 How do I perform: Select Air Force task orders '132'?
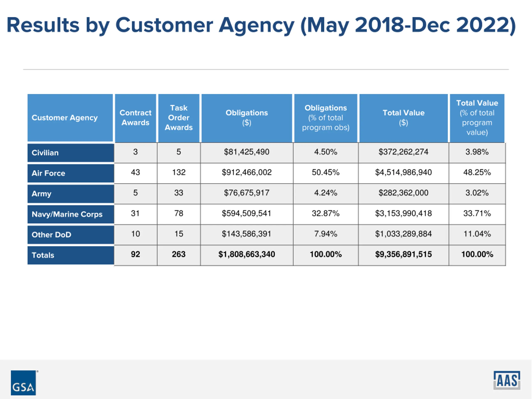(x=179, y=173)
